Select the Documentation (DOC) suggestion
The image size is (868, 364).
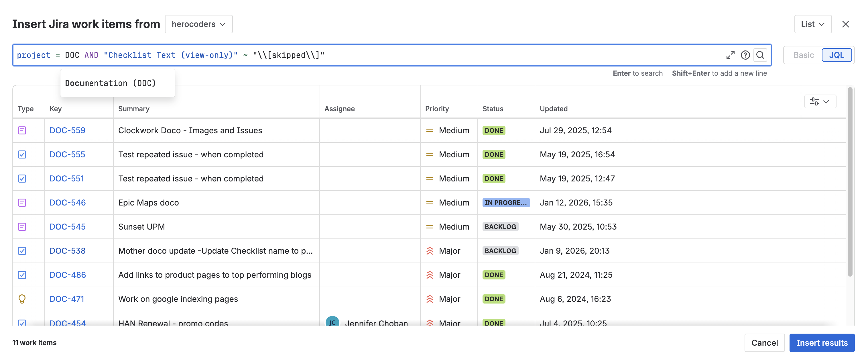[111, 83]
